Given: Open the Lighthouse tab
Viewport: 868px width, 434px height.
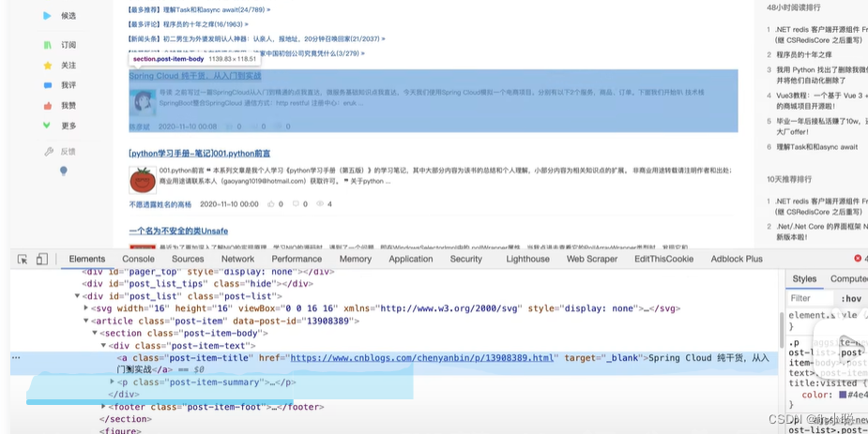Looking at the screenshot, I should (528, 259).
